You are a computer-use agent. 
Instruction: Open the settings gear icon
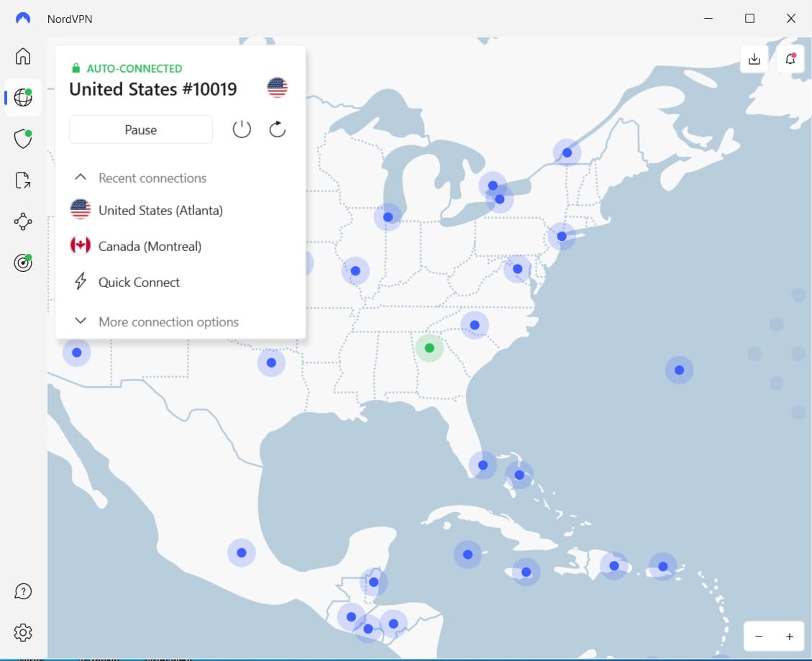(x=23, y=632)
